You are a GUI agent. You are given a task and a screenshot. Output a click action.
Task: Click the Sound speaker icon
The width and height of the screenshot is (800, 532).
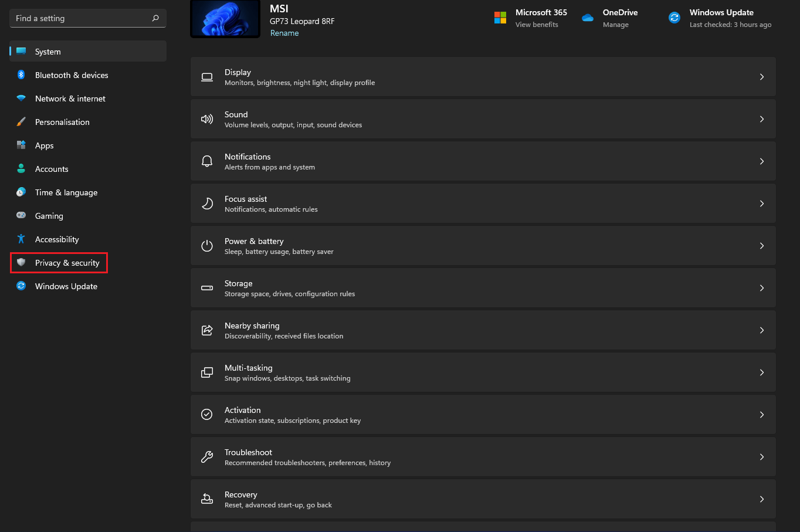tap(207, 119)
